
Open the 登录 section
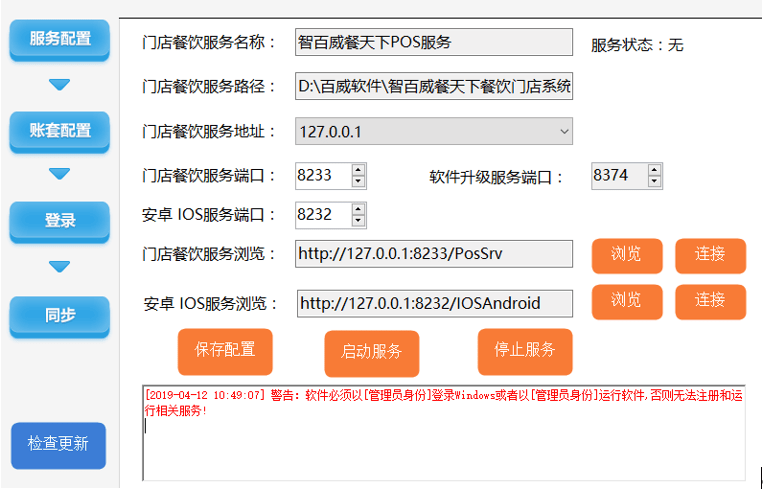[x=59, y=222]
